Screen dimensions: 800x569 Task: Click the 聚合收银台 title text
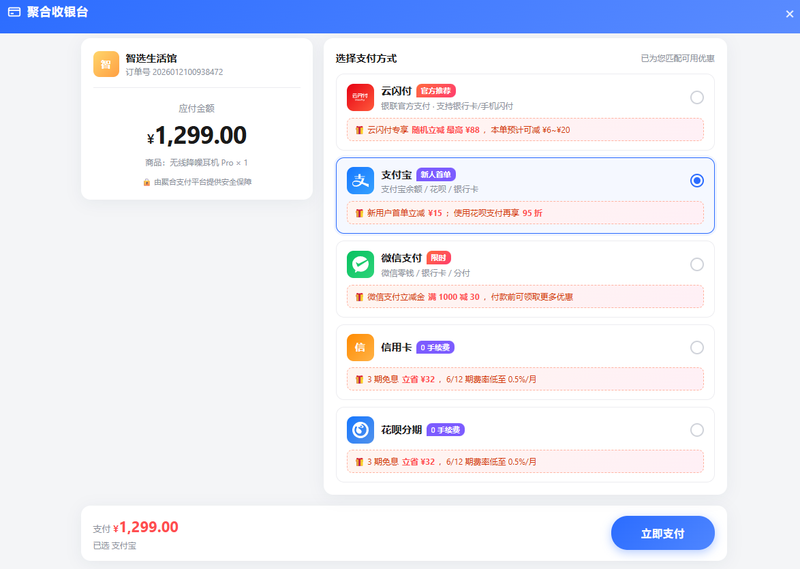(57, 12)
